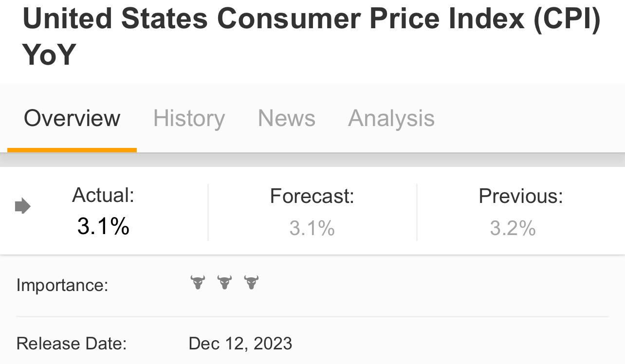Open the Overview tab
The image size is (625, 364).
pos(72,118)
